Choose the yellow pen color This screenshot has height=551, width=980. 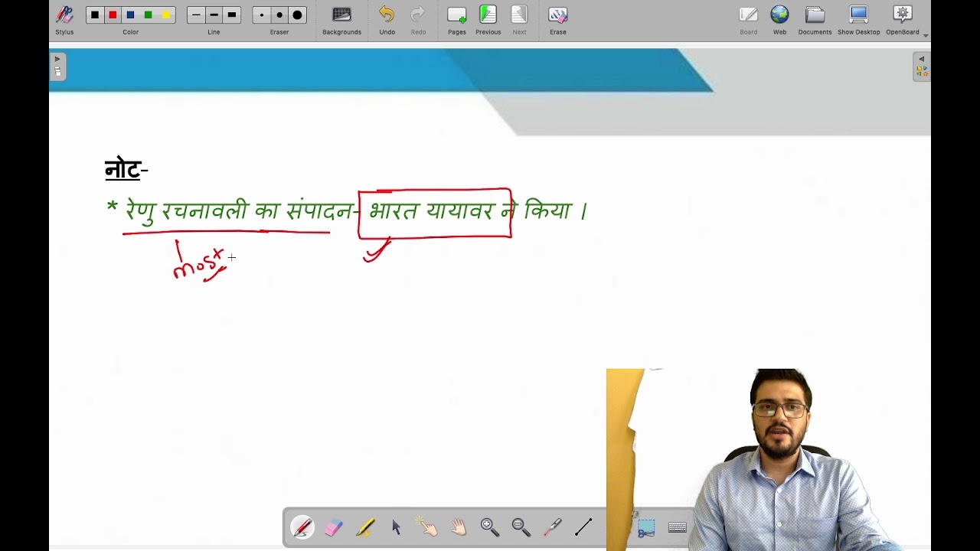165,15
